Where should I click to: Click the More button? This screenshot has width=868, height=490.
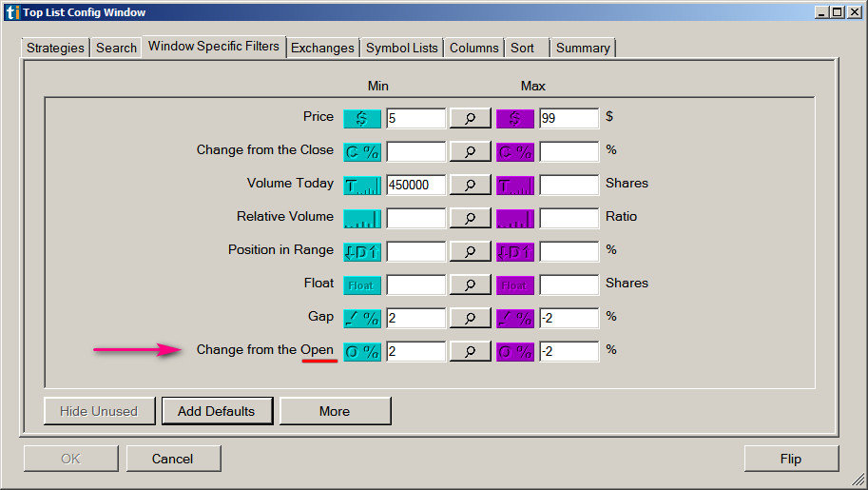point(335,411)
